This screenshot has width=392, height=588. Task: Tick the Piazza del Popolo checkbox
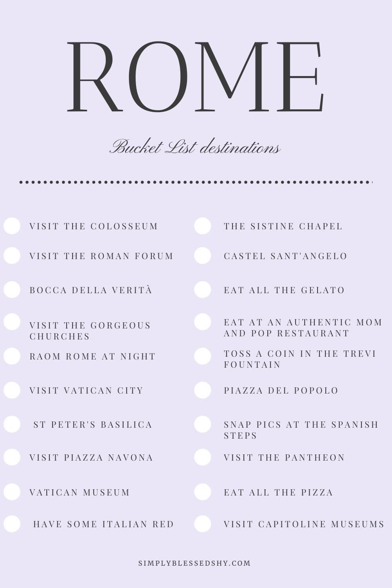coord(203,390)
